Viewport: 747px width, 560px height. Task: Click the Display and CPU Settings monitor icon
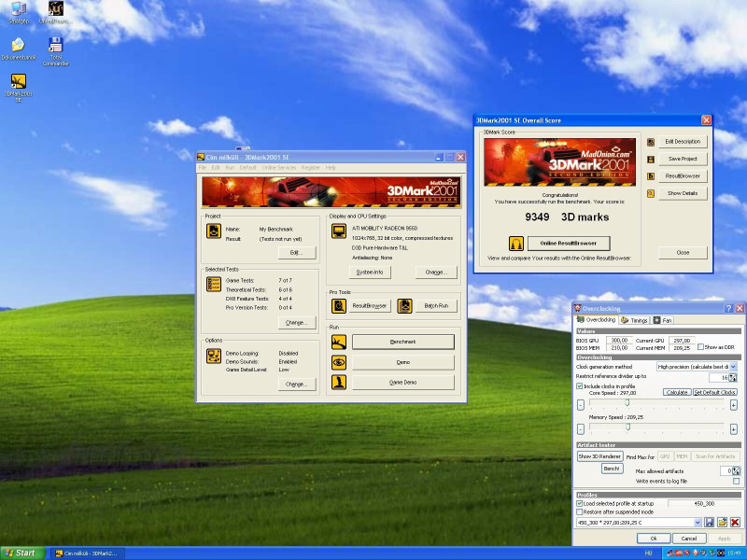(x=339, y=231)
